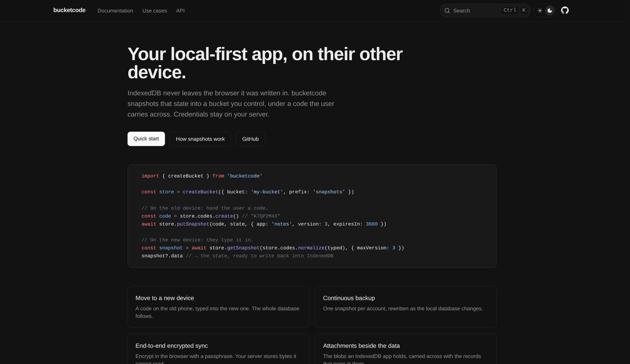
Task: Click the import createBucket code line
Action: point(202,176)
